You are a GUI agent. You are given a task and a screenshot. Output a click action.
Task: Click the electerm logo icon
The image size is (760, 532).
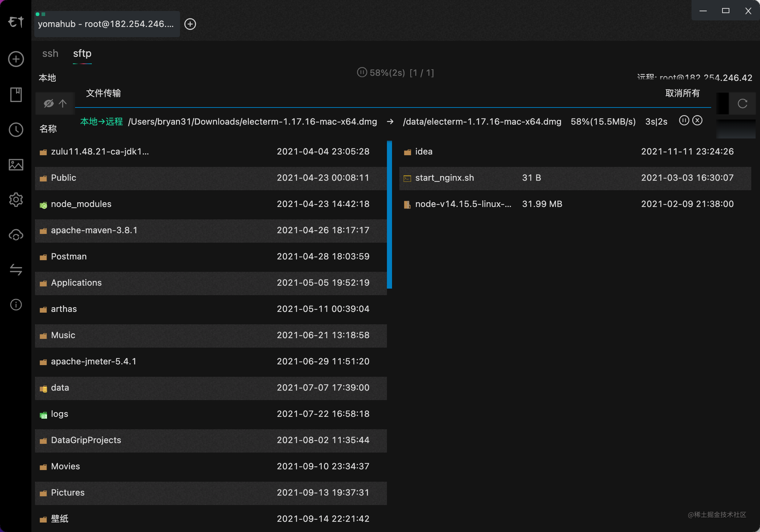tap(16, 22)
